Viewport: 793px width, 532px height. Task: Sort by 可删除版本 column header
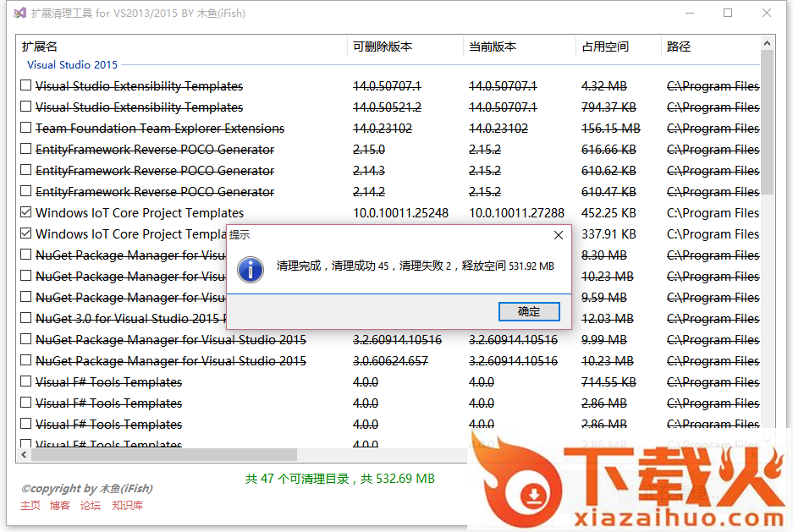(x=405, y=47)
